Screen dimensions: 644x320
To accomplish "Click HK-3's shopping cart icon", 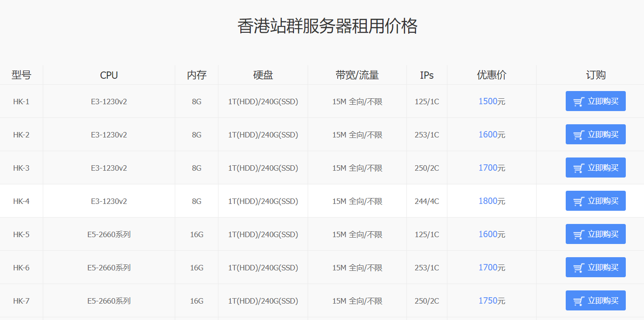I will coord(578,168).
